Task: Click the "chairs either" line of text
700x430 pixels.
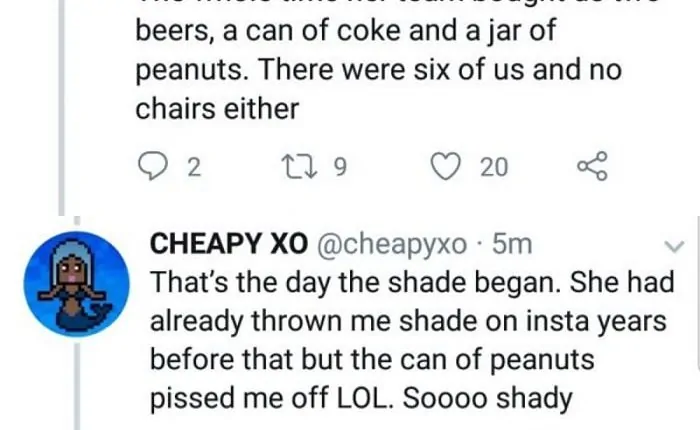Action: (x=217, y=108)
